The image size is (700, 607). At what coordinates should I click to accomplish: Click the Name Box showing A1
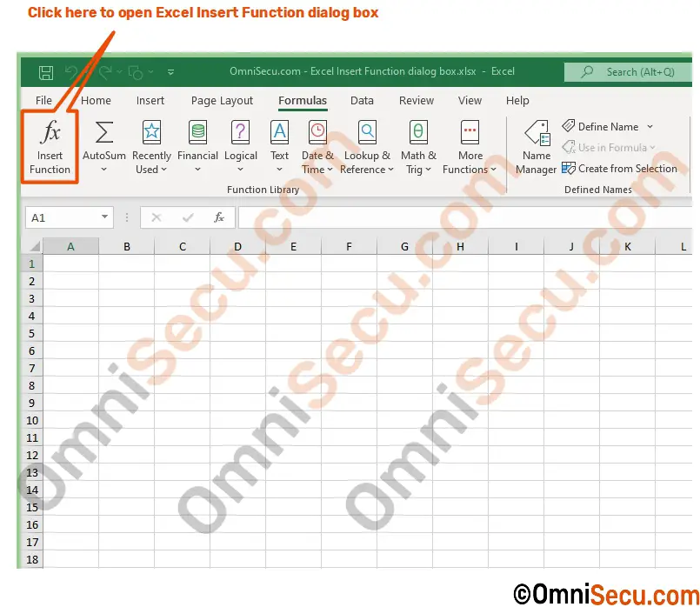pos(70,217)
